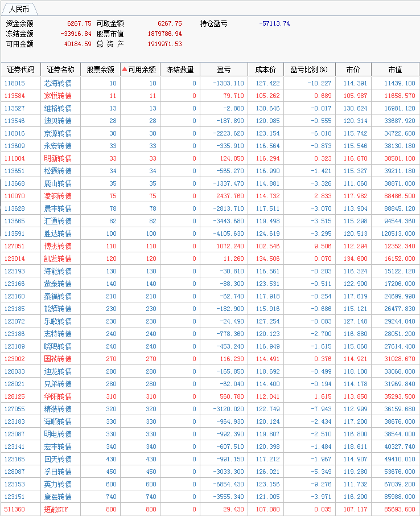This screenshot has height=516, width=420.
Task: Click the 凯发转债 security name
Action: (x=58, y=259)
